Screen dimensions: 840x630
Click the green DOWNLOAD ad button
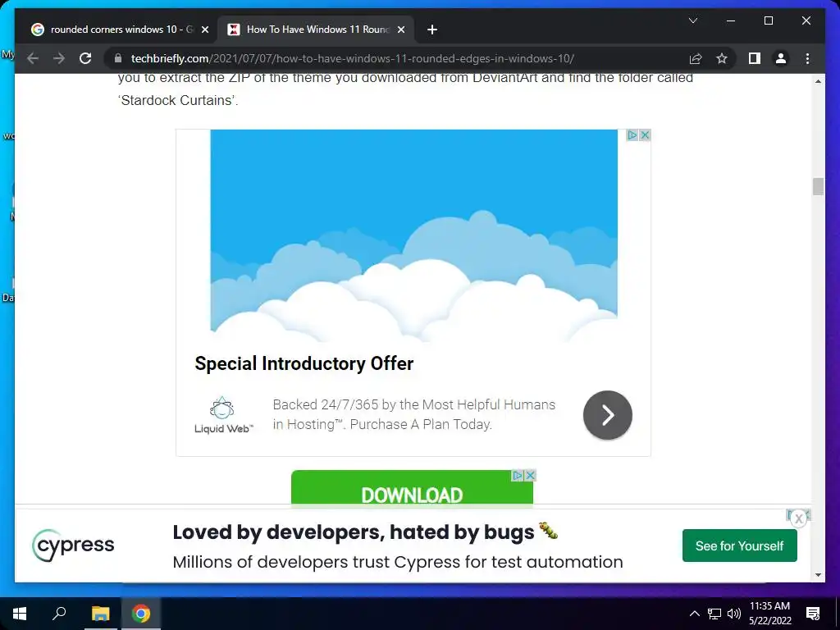(x=412, y=489)
